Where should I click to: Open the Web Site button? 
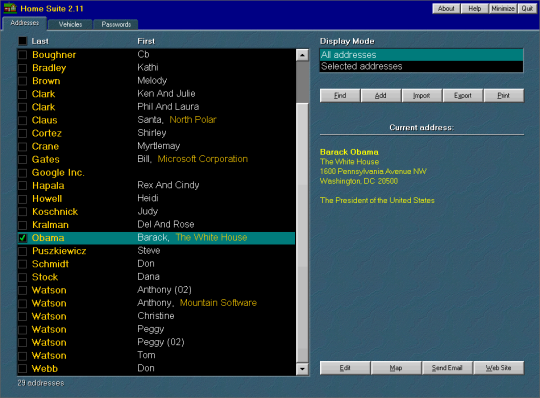(x=498, y=368)
